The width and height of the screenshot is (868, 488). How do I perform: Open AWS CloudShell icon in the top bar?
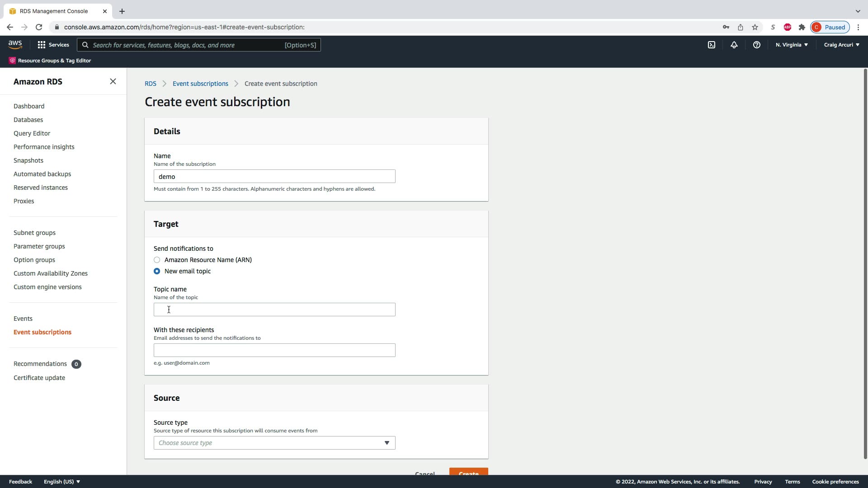(712, 45)
